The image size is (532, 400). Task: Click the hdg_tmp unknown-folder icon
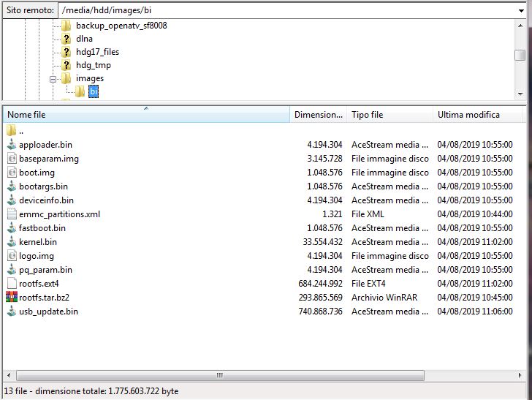pos(66,65)
